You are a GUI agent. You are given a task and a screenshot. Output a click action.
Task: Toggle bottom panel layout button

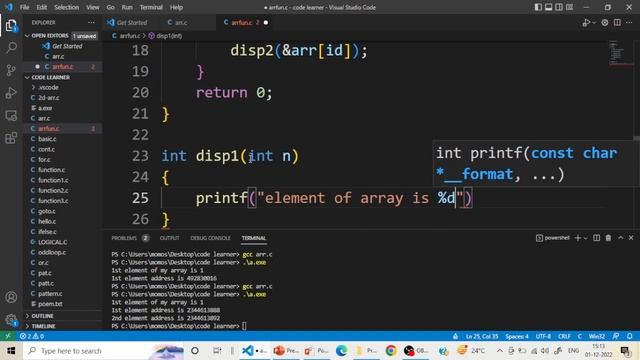549,7
